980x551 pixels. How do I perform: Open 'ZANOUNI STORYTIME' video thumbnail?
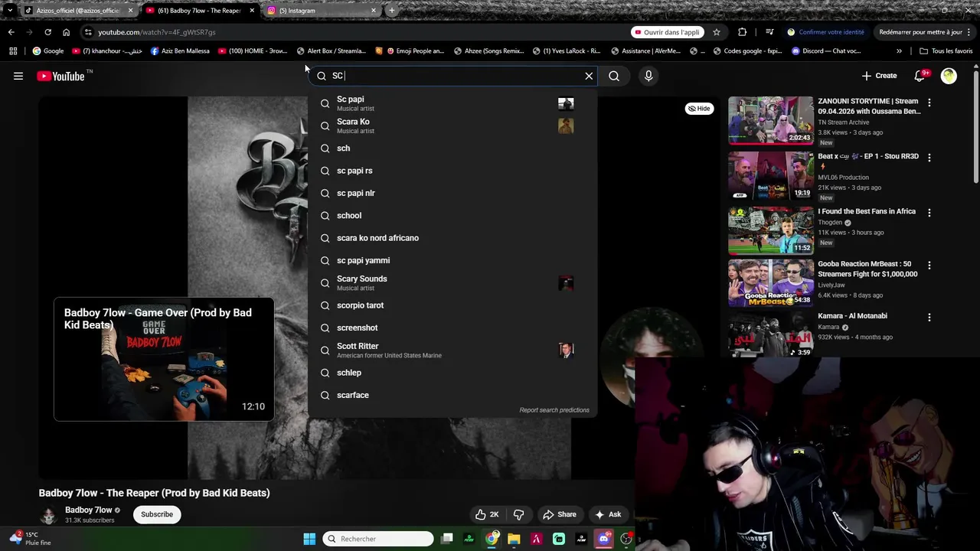(x=770, y=120)
